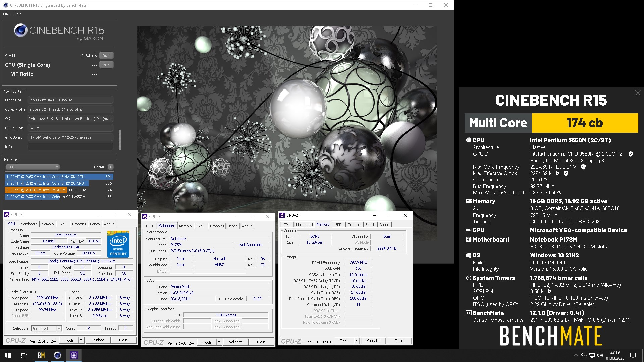
Task: Click the Cinebench title bar logo icon
Action: point(6,5)
